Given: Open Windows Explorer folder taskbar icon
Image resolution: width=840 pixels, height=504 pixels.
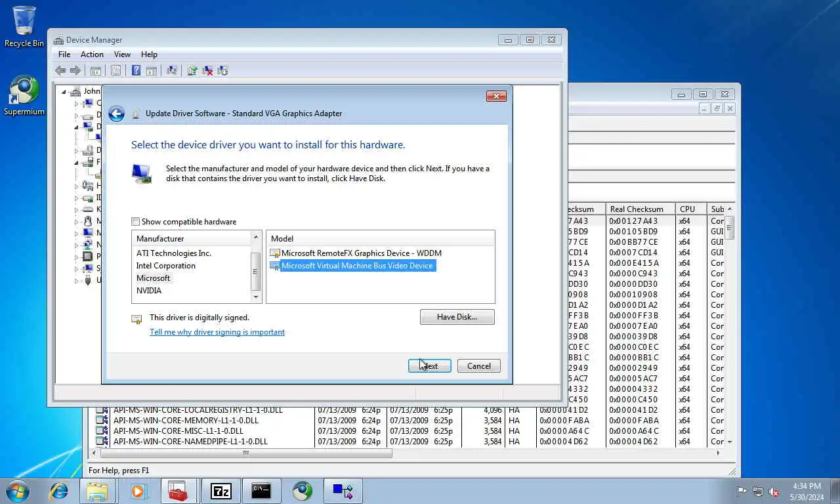Looking at the screenshot, I should pos(97,491).
